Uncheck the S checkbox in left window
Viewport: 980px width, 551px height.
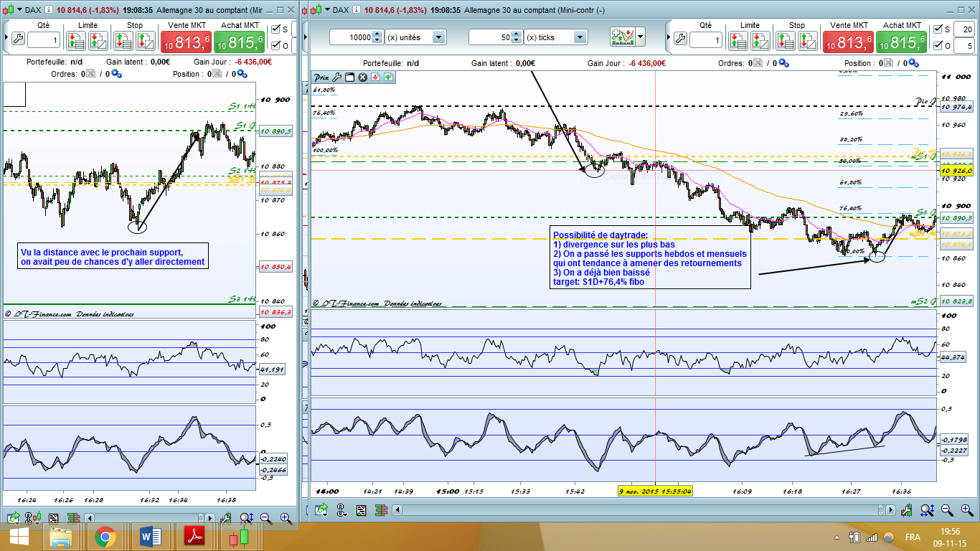click(275, 29)
